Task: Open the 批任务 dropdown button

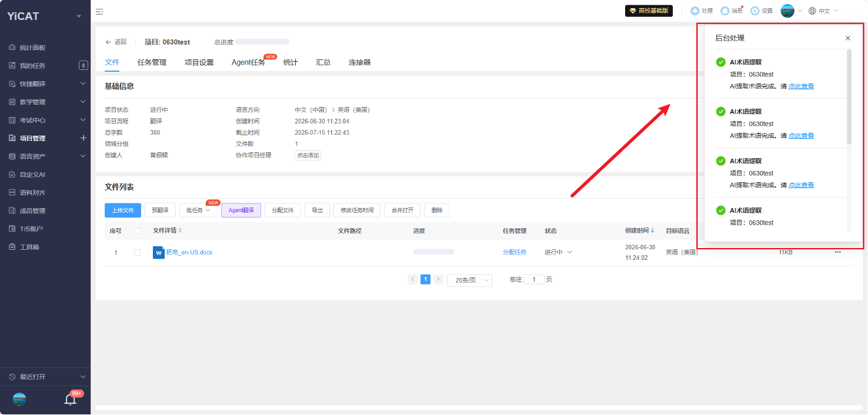Action: [198, 210]
